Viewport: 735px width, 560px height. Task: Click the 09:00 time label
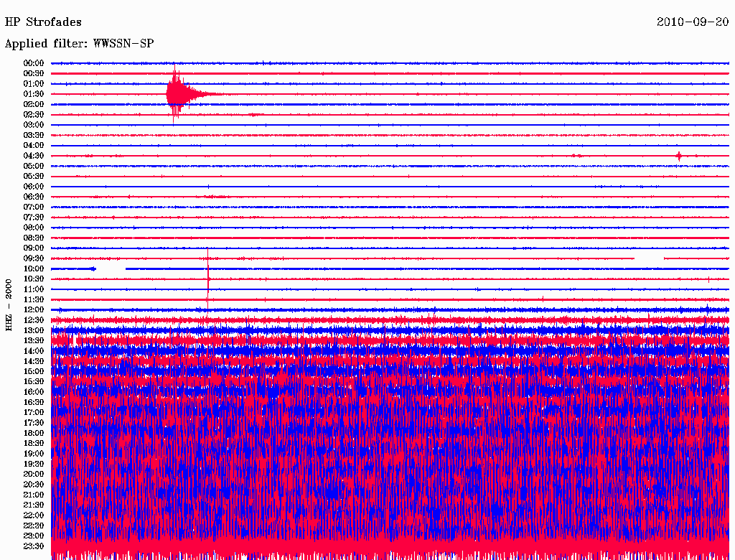coord(34,248)
